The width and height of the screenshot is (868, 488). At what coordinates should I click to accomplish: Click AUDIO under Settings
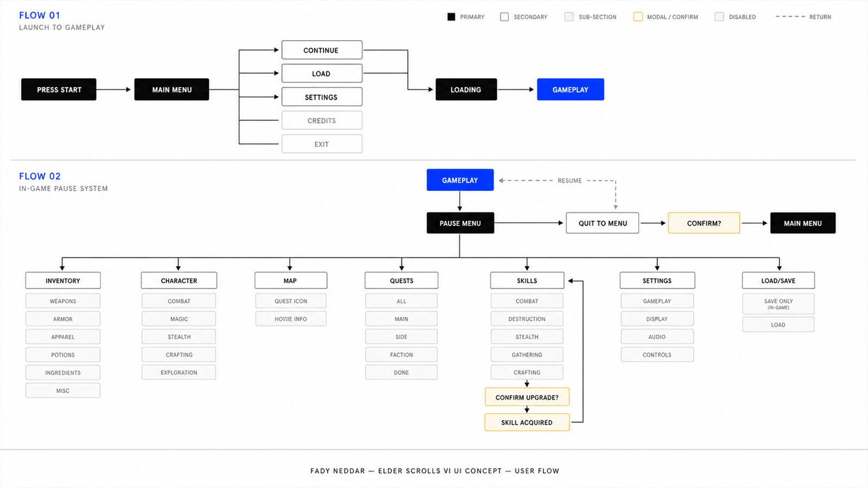click(x=657, y=337)
